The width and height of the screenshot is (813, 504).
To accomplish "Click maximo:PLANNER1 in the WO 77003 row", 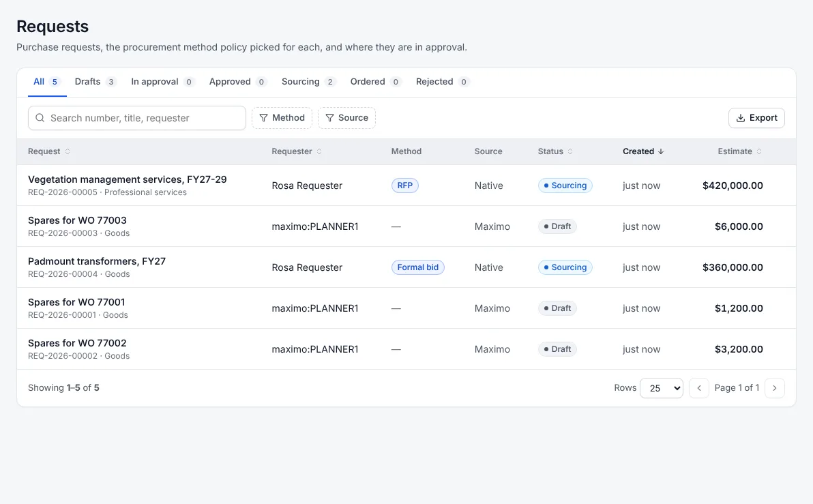I will click(315, 226).
